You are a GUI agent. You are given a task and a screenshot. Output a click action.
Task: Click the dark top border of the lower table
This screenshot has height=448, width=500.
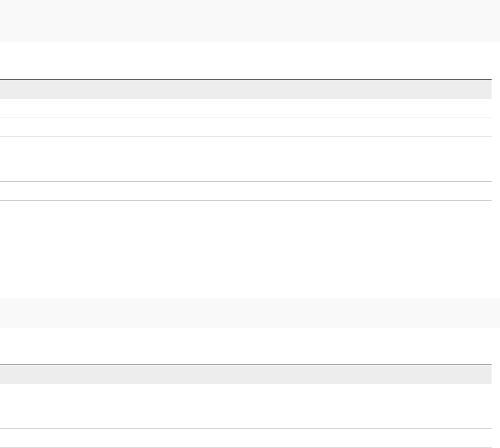(246, 365)
